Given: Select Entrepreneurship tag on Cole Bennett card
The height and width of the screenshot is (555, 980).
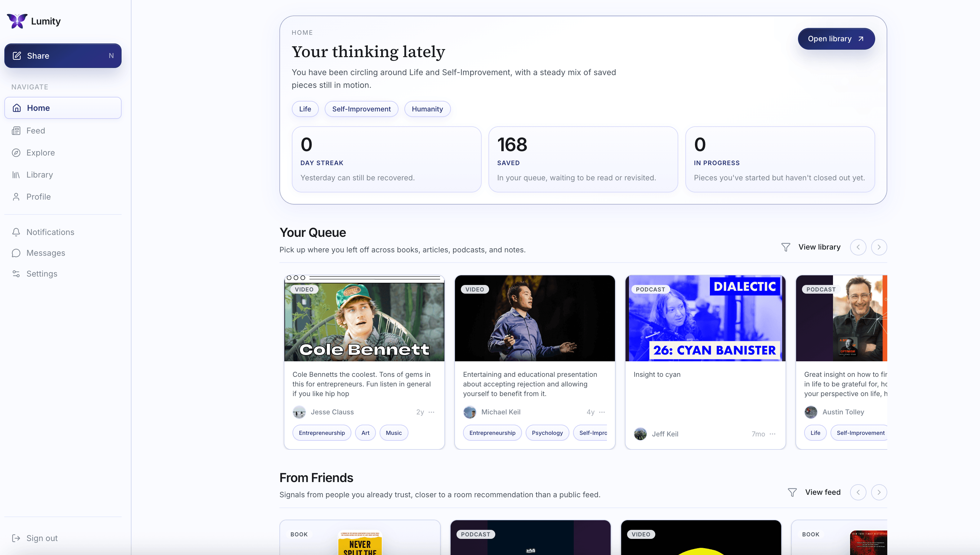Looking at the screenshot, I should (322, 433).
